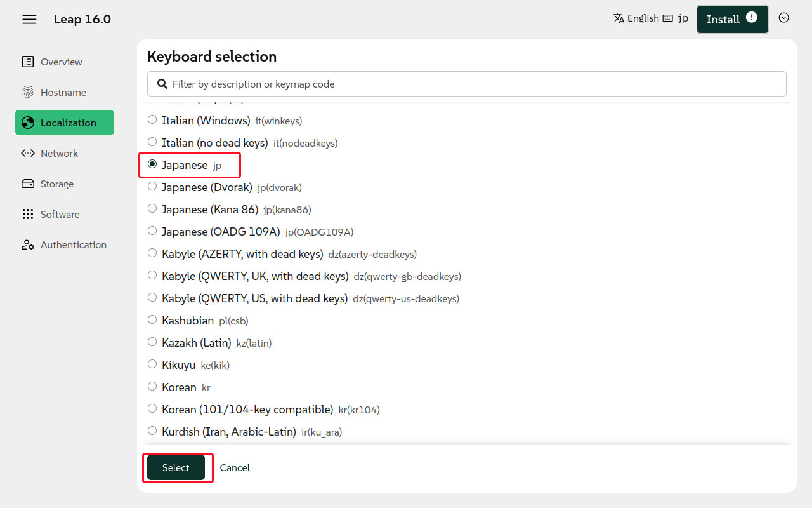Click the Cancel link
The image size is (812, 508).
click(x=235, y=467)
